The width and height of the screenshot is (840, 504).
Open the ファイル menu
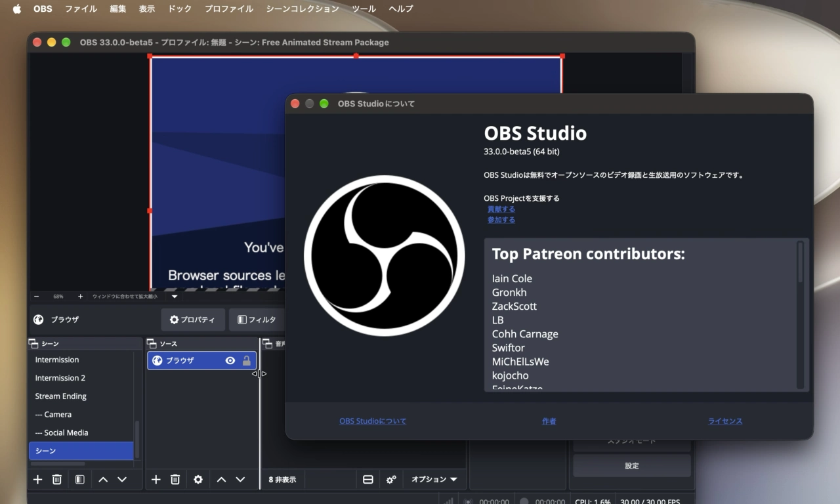(81, 9)
